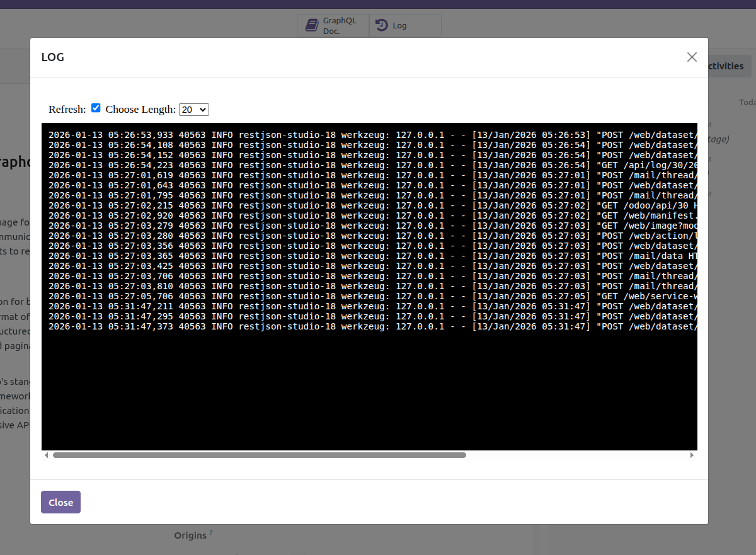
Task: Click the right arrow of the log scrollbar
Action: [692, 455]
